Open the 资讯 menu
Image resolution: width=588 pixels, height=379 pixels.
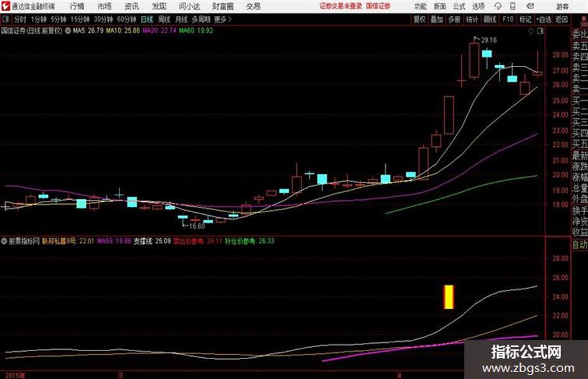click(132, 6)
